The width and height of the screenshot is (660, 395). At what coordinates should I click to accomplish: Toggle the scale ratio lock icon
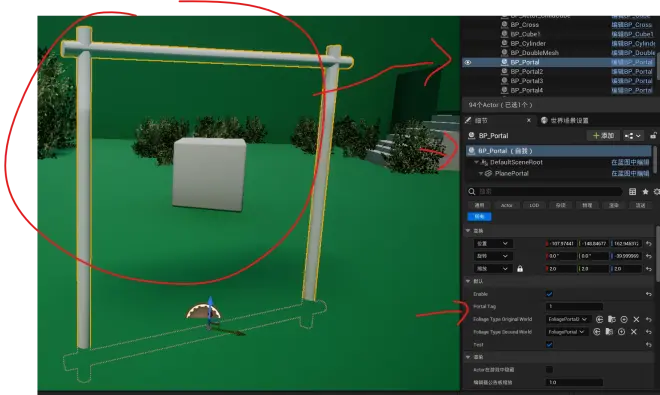(520, 269)
